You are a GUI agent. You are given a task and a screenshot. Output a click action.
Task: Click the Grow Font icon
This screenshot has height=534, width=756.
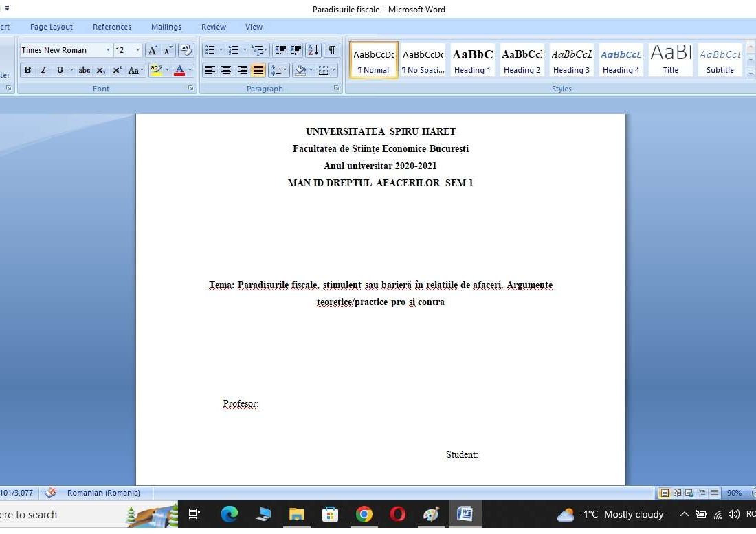point(153,50)
